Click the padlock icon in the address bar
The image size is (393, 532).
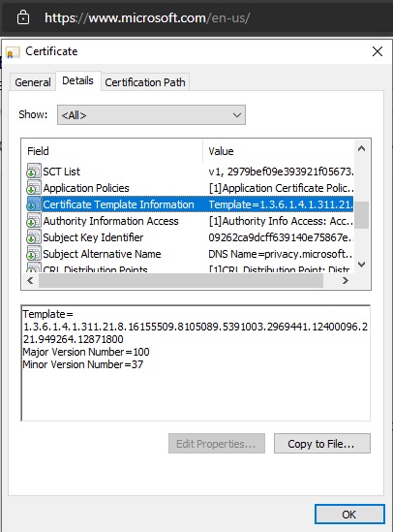pyautogui.click(x=23, y=17)
